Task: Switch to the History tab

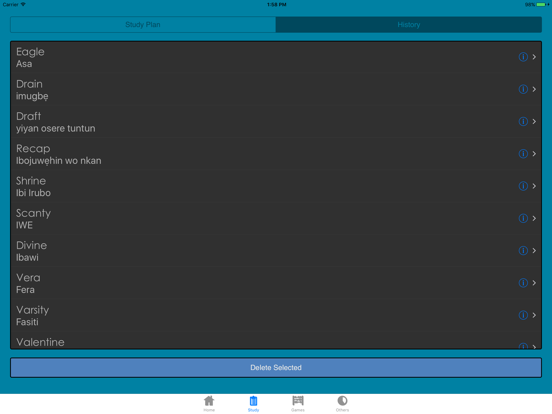Action: [x=409, y=25]
